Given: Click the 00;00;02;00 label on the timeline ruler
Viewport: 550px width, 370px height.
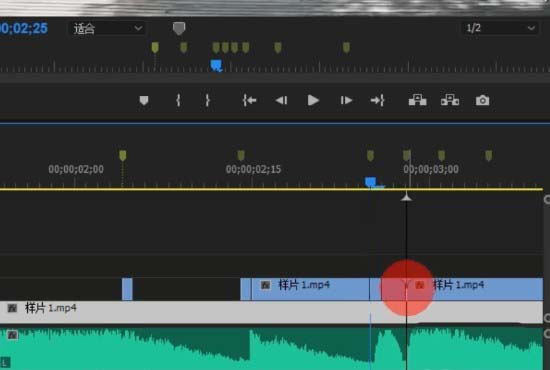Looking at the screenshot, I should [76, 169].
